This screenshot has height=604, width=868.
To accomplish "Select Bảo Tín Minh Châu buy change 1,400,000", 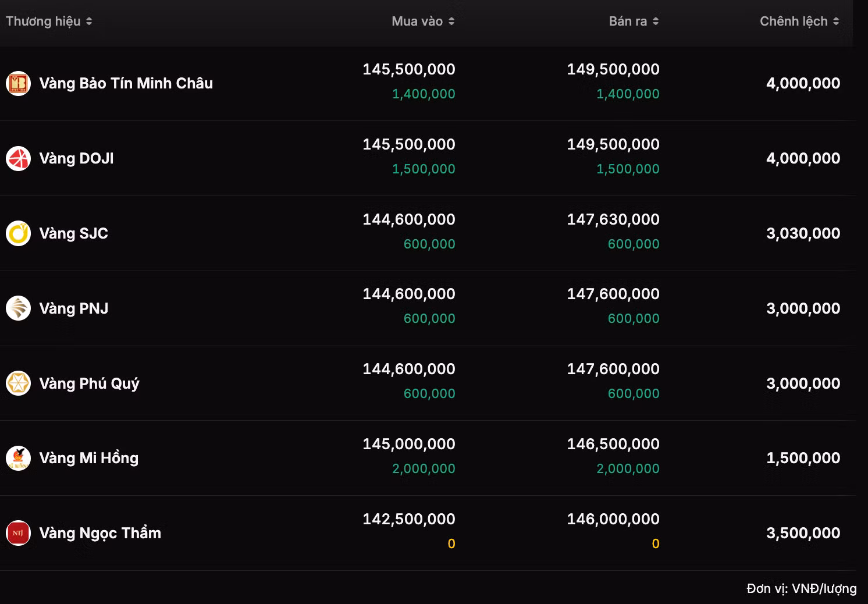I will coord(424,94).
